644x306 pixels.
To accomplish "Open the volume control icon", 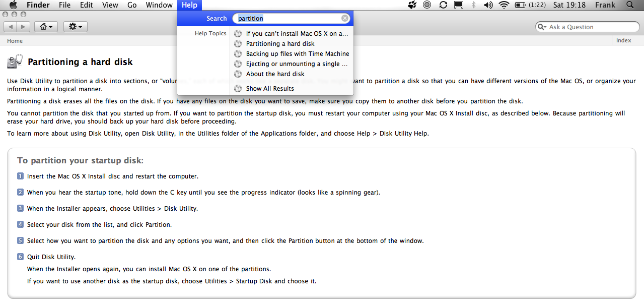I will tap(488, 5).
